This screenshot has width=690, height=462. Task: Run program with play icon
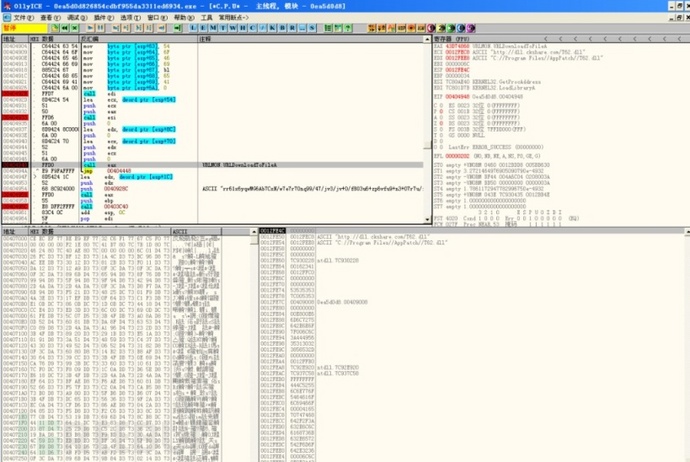tap(90, 28)
